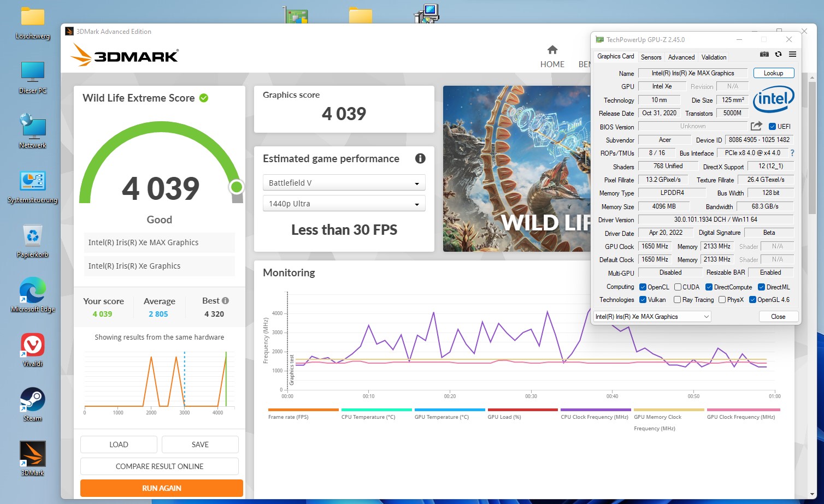The image size is (824, 504).
Task: Open the 1440p Ultra resolution dropdown
Action: [x=344, y=204]
